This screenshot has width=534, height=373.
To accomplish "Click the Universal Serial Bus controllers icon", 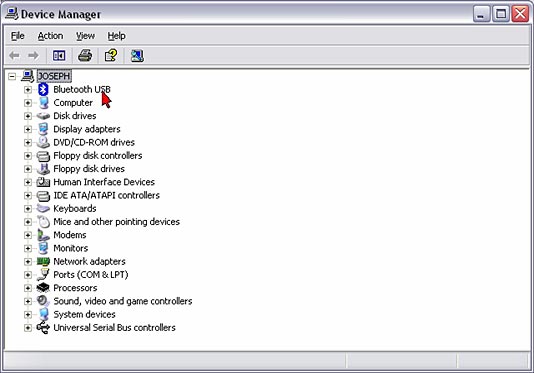I will pos(43,328).
